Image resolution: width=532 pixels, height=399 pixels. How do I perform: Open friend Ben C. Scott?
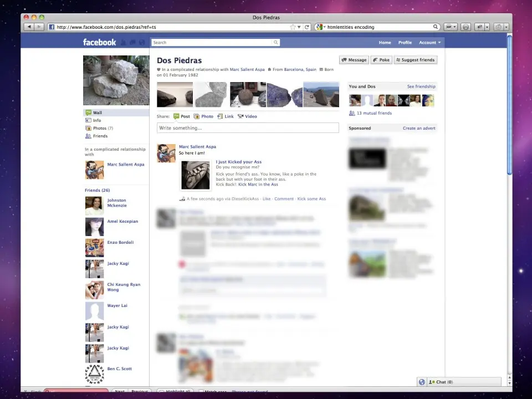(120, 369)
